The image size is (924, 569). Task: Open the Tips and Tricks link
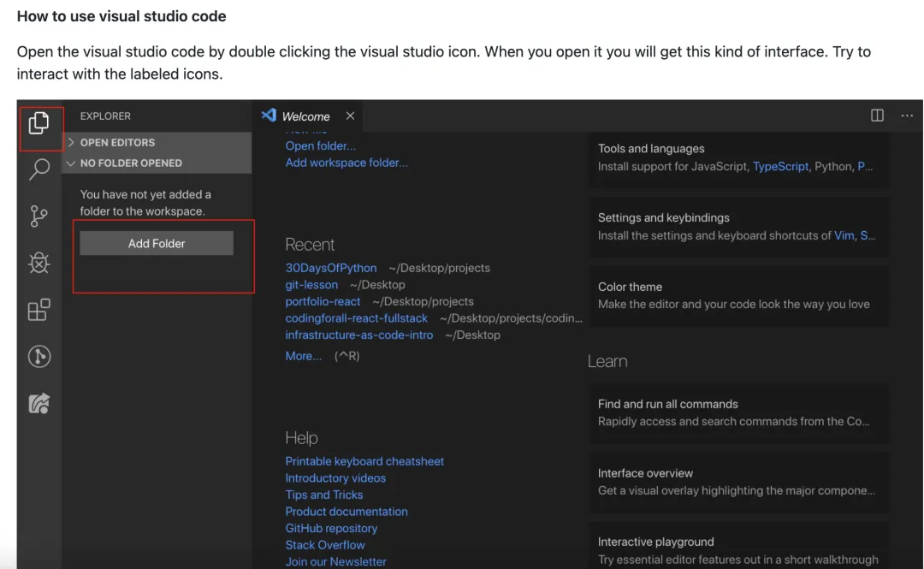point(324,495)
